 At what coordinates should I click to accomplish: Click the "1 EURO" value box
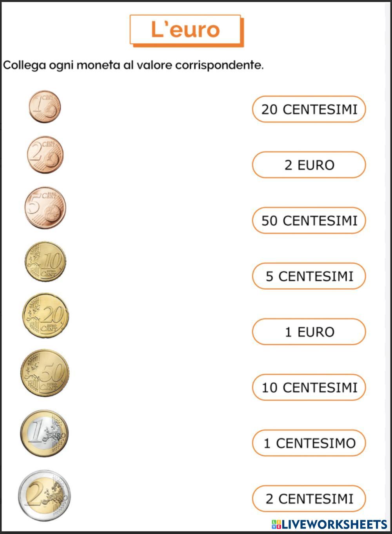309,332
